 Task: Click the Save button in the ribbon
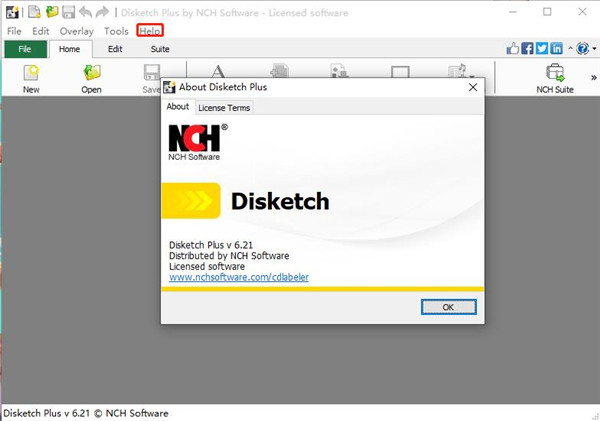(x=152, y=79)
